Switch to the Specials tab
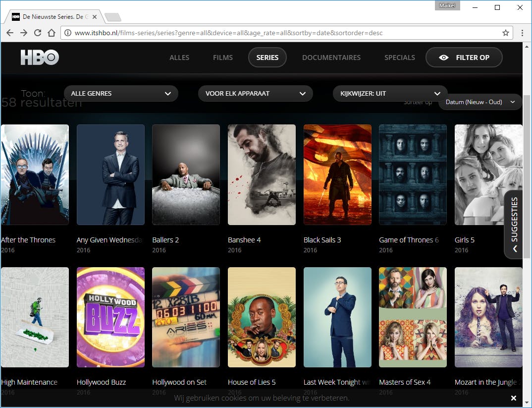This screenshot has width=532, height=408. (x=399, y=58)
